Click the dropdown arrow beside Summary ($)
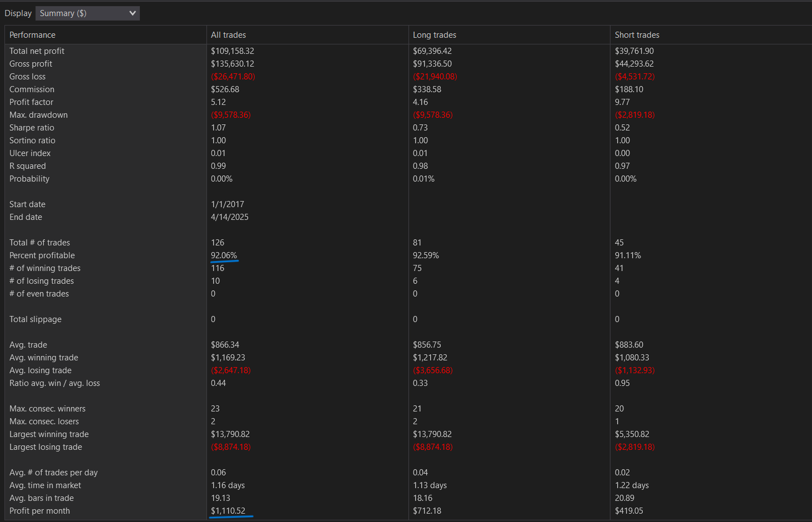The height and width of the screenshot is (522, 812). [132, 13]
